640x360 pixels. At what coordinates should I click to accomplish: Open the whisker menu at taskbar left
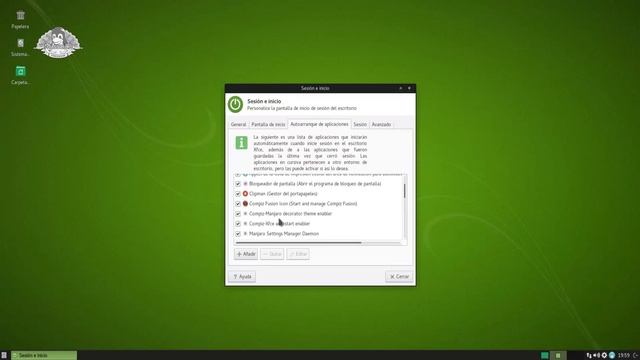4,356
